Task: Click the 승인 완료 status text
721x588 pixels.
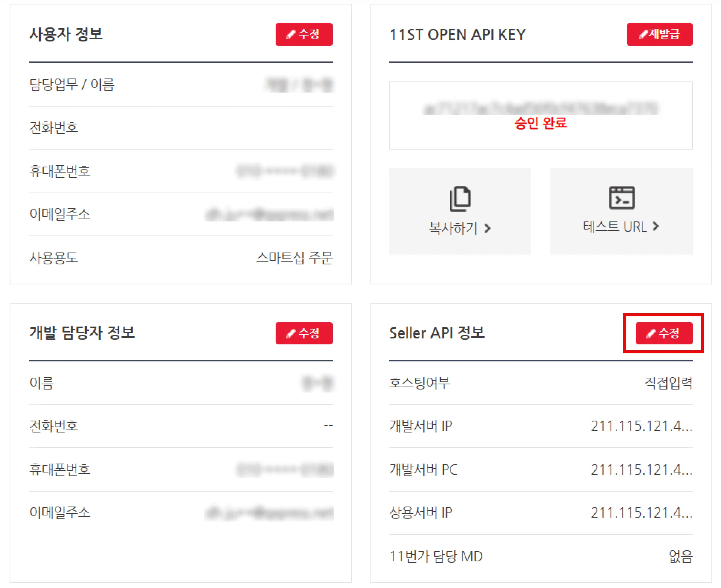Action: (541, 123)
